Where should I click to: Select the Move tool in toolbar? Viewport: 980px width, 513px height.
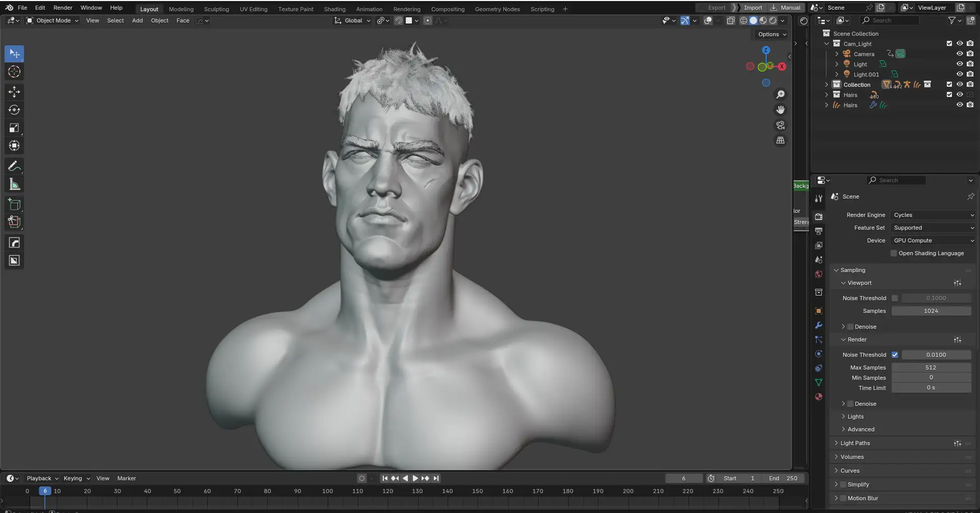click(x=14, y=92)
